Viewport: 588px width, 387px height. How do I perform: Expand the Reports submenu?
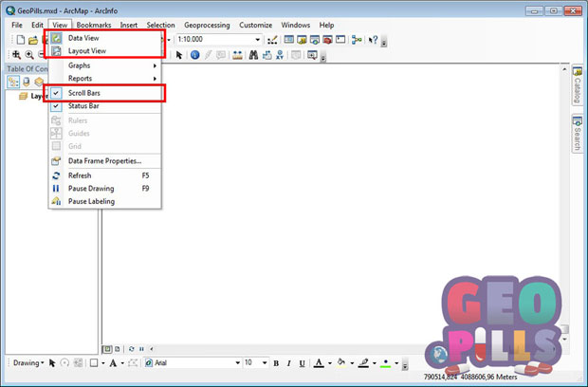105,79
